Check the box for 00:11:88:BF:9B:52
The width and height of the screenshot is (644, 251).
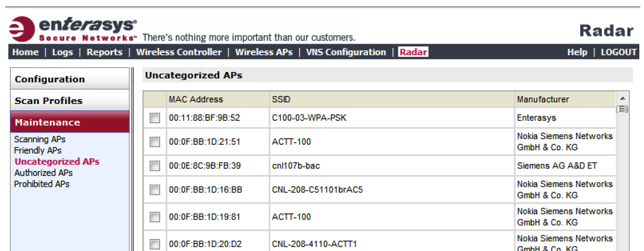point(154,118)
